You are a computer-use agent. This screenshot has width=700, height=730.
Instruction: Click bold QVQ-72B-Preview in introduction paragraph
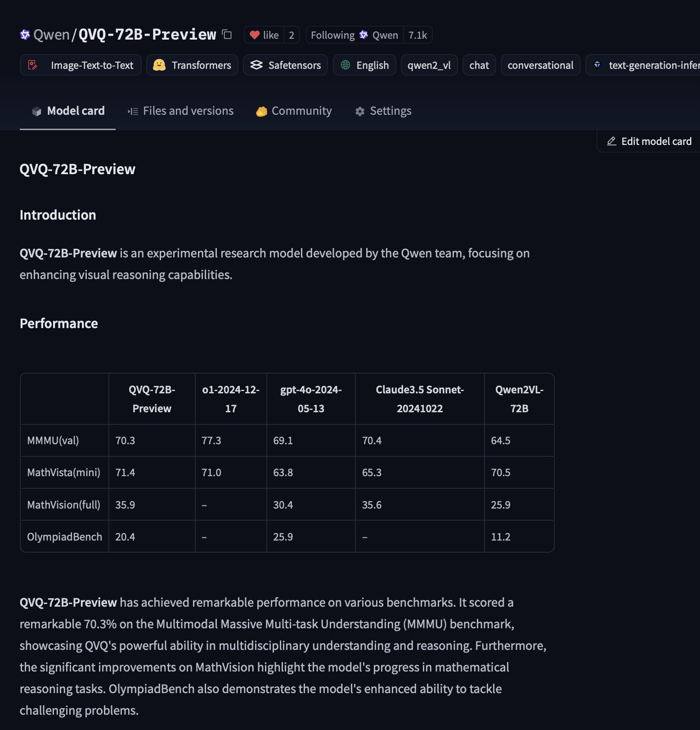click(x=68, y=253)
